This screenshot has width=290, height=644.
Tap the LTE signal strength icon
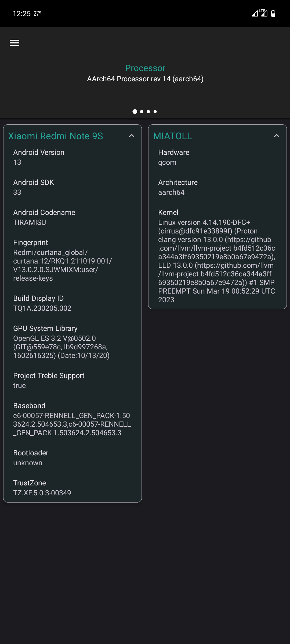(264, 13)
